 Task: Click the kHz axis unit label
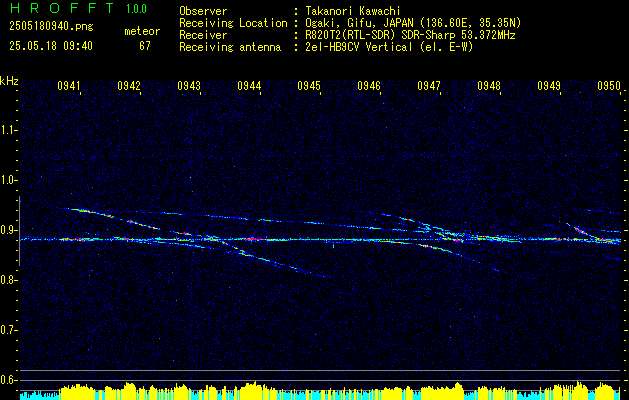[9, 81]
